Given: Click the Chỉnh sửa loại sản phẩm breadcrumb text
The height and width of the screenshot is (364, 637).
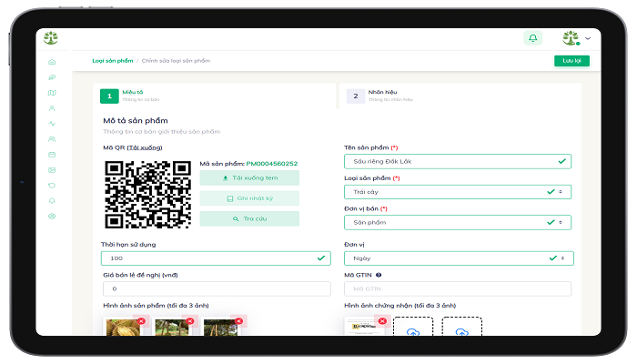Looking at the screenshot, I should (176, 61).
